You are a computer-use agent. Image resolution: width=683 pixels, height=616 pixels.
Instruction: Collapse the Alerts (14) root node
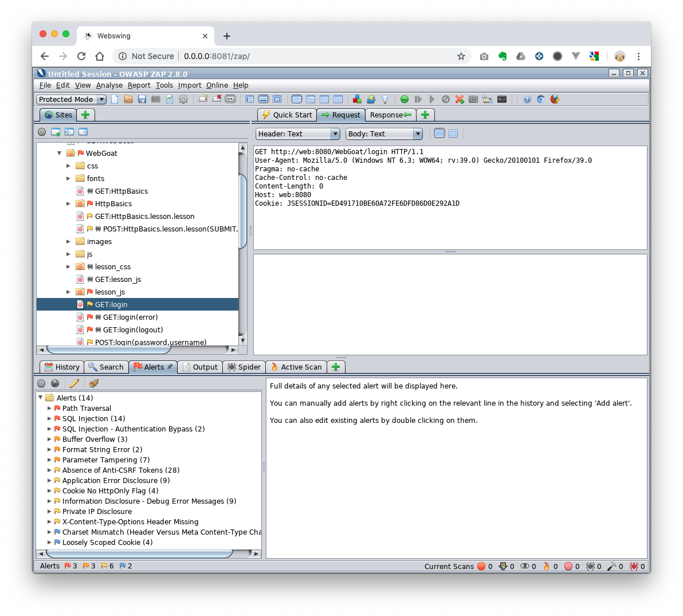41,398
